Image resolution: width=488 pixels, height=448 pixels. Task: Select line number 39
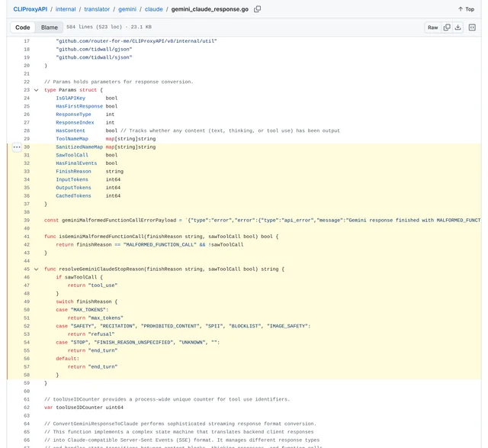pyautogui.click(x=27, y=220)
